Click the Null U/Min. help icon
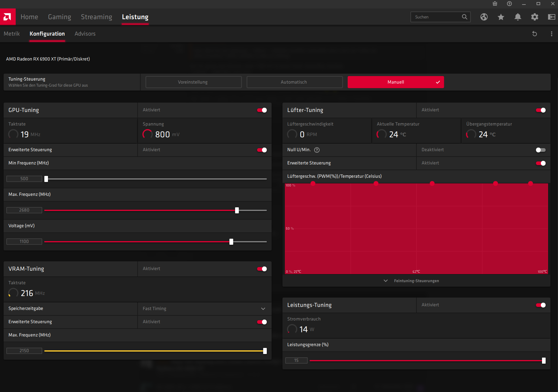This screenshot has width=558, height=392. point(317,150)
